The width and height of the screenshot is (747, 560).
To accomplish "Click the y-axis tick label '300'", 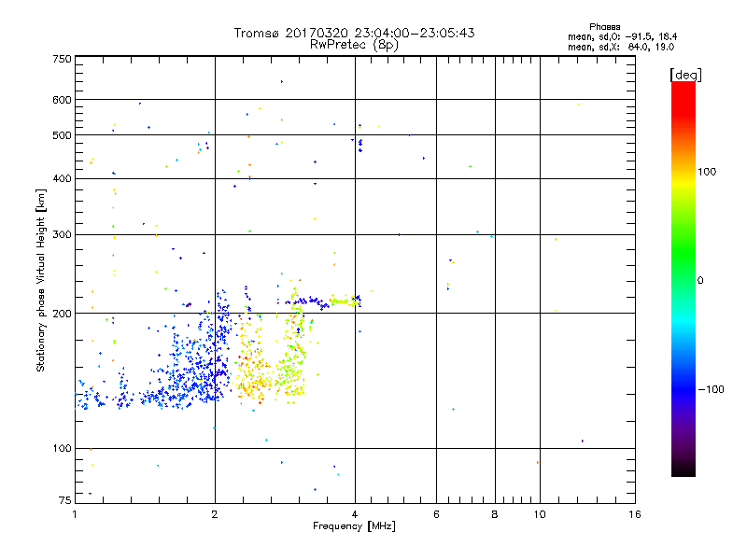I will (x=62, y=235).
